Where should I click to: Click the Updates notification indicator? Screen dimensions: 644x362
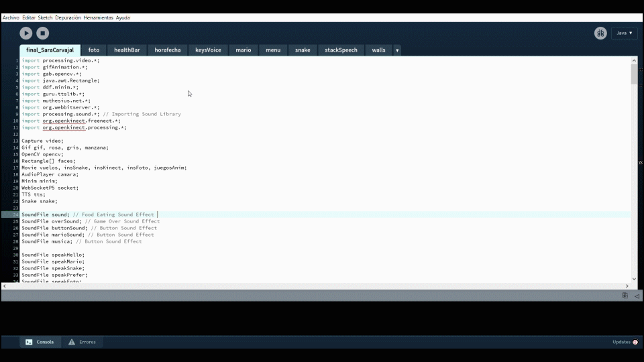pyautogui.click(x=625, y=342)
